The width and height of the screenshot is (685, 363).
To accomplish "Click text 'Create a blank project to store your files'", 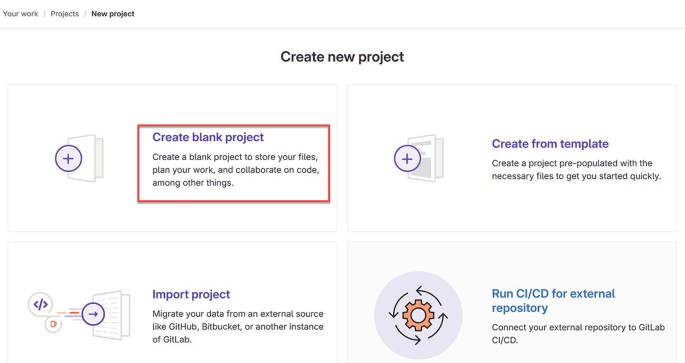I will point(235,157).
